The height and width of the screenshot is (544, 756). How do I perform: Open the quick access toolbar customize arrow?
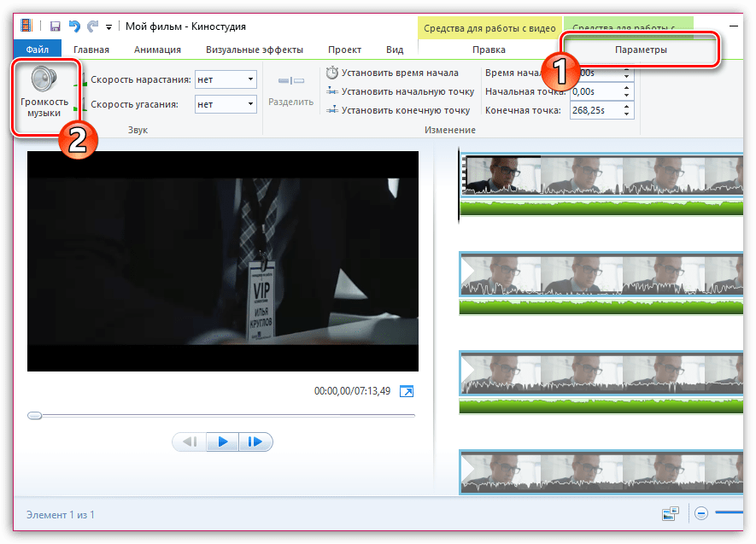click(109, 27)
